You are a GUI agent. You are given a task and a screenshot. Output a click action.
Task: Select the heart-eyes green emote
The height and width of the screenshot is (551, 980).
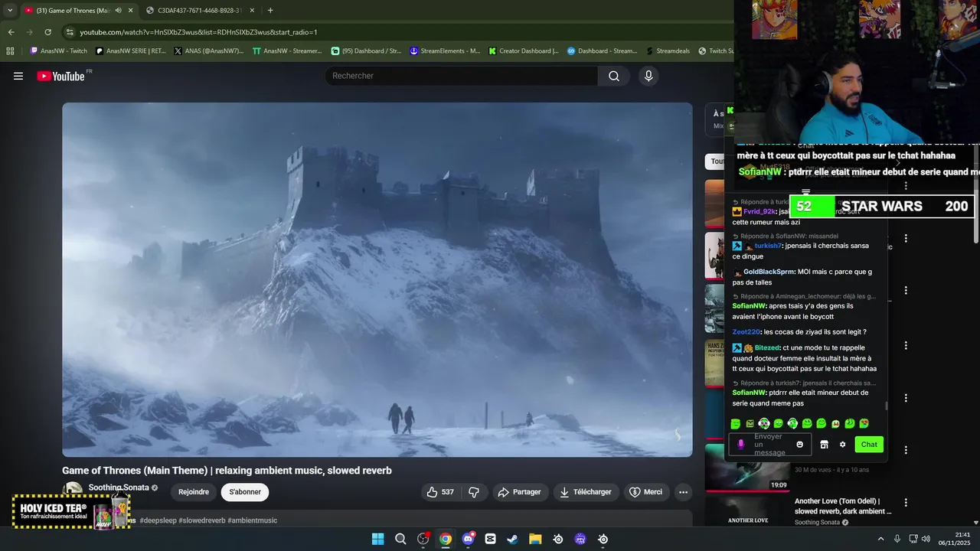pos(864,423)
